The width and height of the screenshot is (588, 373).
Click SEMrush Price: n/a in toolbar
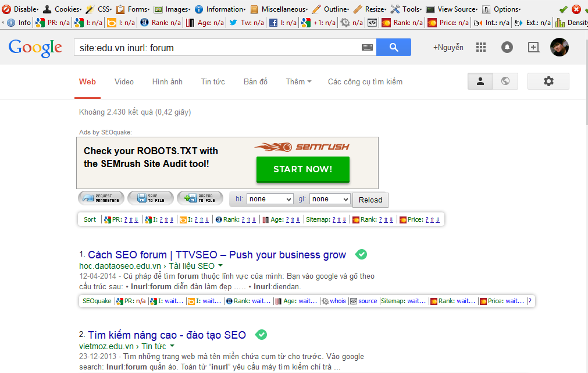(x=448, y=23)
